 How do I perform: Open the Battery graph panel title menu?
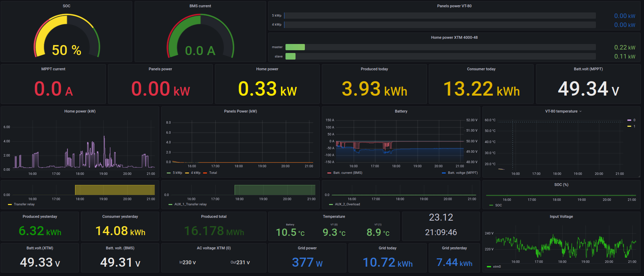click(401, 111)
